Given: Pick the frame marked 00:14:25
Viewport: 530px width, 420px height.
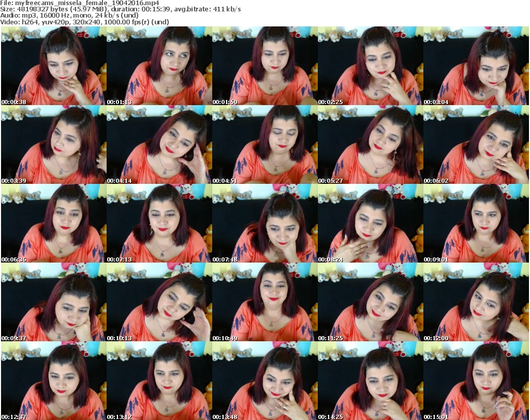Looking at the screenshot, I should (x=371, y=381).
